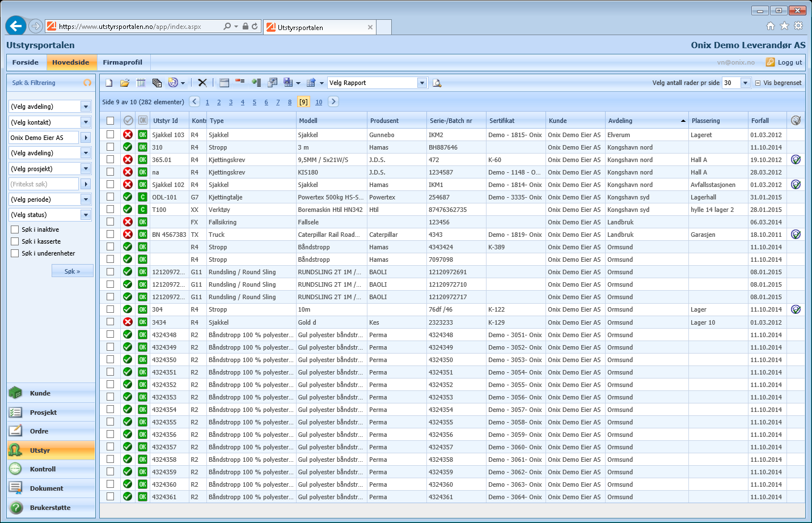812x523 pixels.
Task: Open the Velg Rapport dropdown
Action: coord(422,83)
